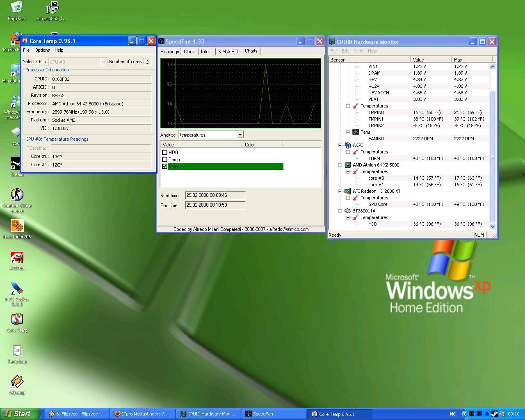Open the Analyze temperatures dropdown
Image resolution: width=525 pixels, height=420 pixels.
point(240,135)
